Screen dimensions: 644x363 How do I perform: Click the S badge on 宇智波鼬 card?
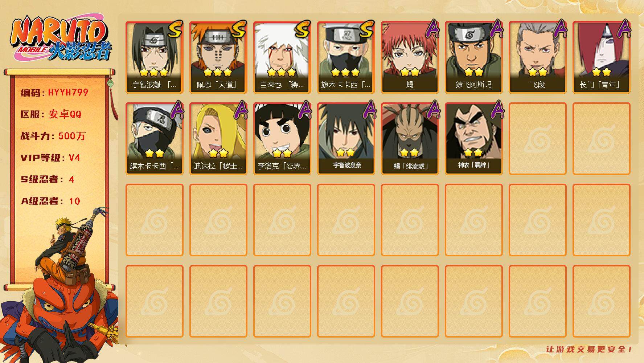[175, 30]
